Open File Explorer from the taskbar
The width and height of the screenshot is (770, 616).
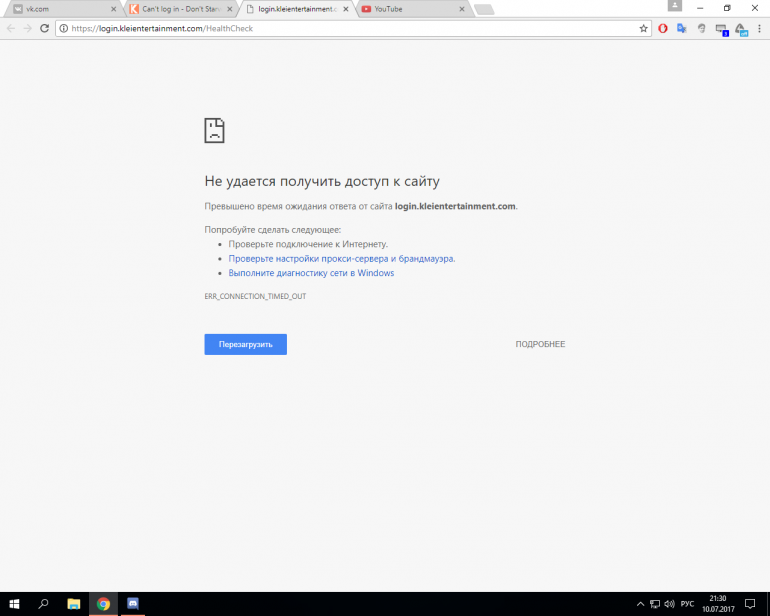(x=73, y=604)
